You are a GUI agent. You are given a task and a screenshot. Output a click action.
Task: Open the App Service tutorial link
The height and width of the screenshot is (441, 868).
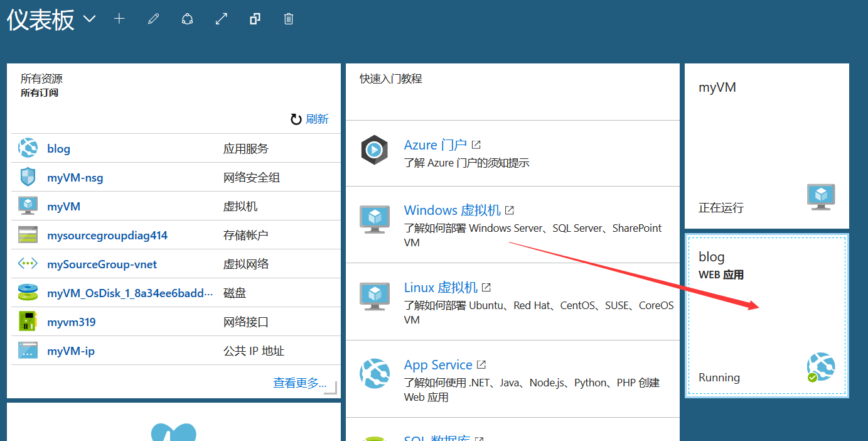(x=438, y=365)
